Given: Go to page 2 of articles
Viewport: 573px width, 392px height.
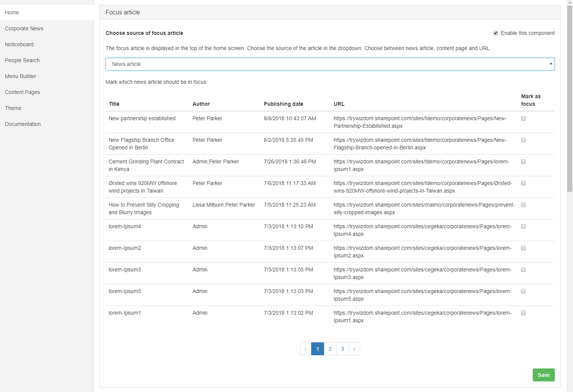Looking at the screenshot, I should pos(330,349).
